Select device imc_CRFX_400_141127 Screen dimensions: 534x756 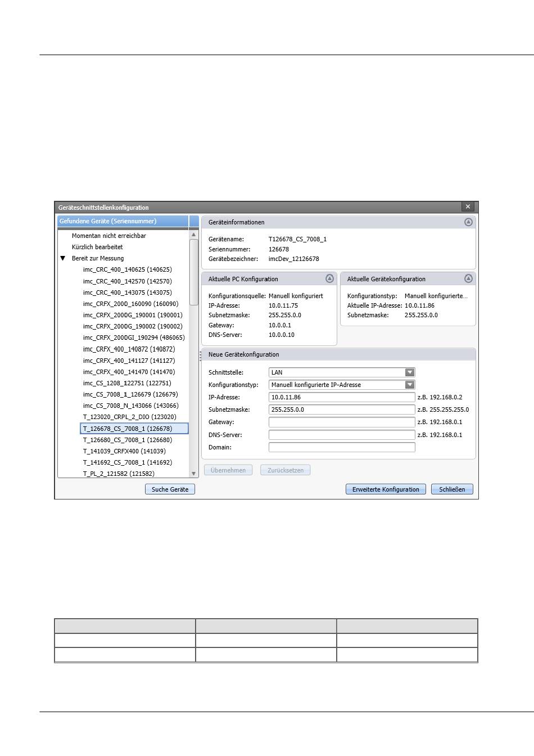pyautogui.click(x=129, y=361)
